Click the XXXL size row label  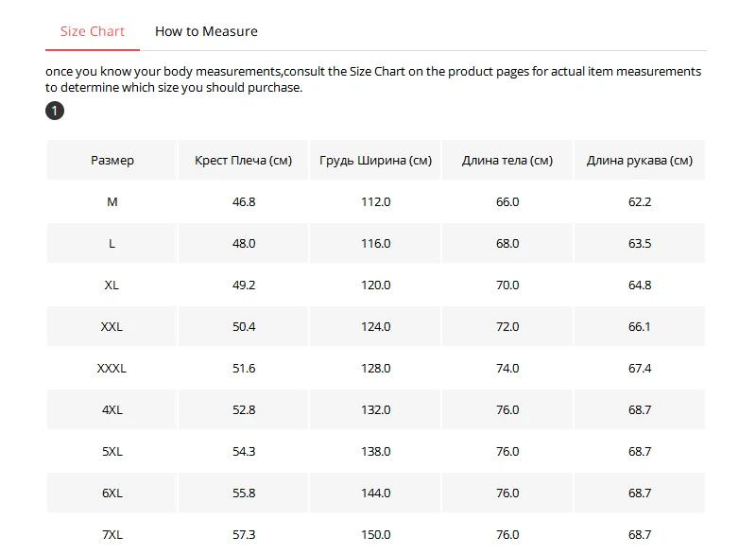[112, 369]
